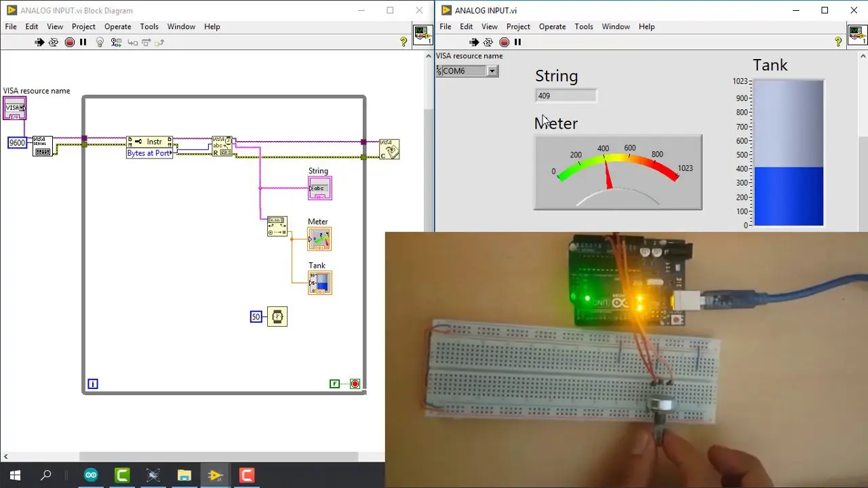This screenshot has height=488, width=868.
Task: Select the string-to-number conversion node
Action: [x=277, y=226]
